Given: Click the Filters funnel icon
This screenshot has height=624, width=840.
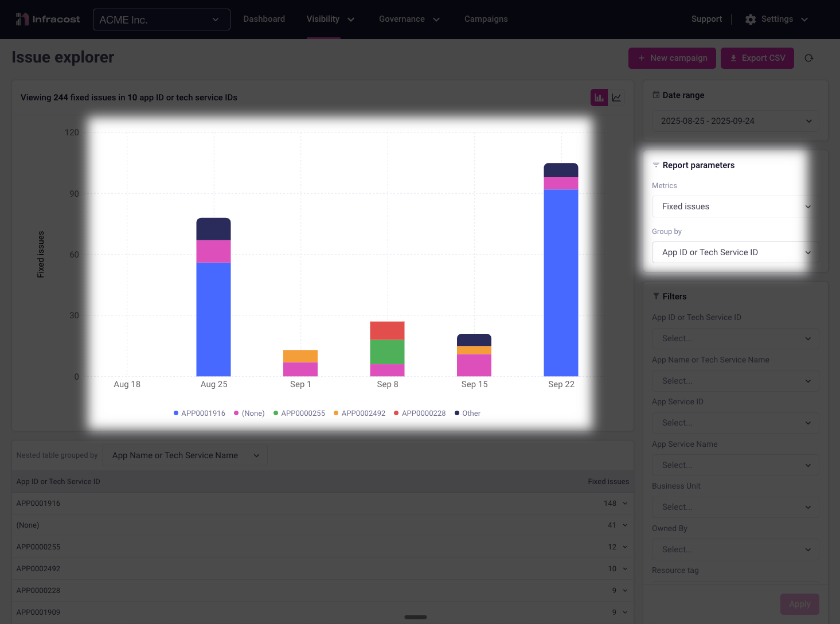Looking at the screenshot, I should click(x=656, y=297).
